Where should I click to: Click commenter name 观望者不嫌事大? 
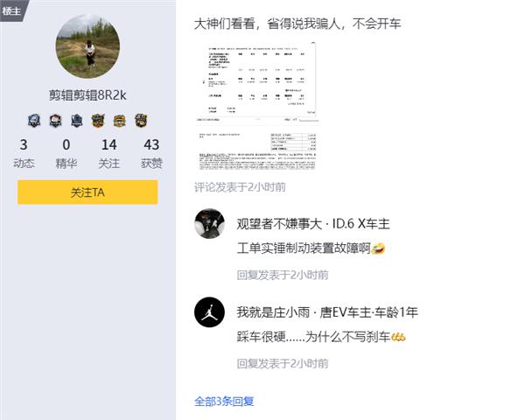pos(279,224)
